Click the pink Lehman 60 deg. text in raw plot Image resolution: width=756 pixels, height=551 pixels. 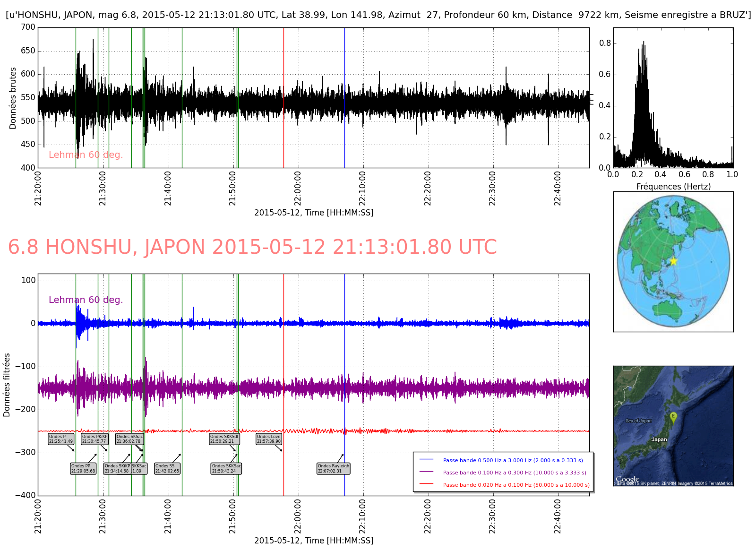tap(86, 155)
